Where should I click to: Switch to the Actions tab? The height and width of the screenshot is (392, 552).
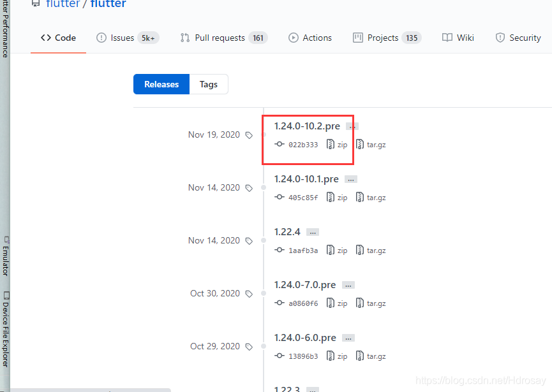[x=310, y=38]
